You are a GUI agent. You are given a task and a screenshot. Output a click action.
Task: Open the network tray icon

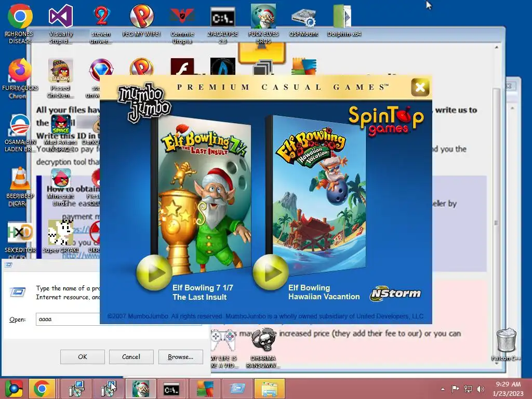468,389
